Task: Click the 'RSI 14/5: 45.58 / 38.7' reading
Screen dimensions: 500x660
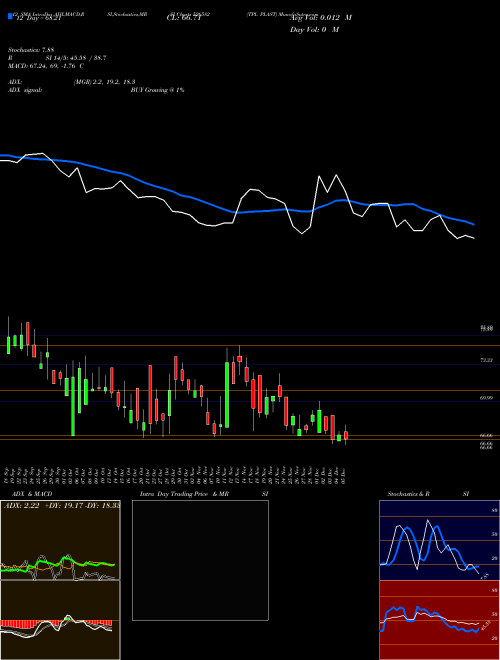Action: pos(57,58)
